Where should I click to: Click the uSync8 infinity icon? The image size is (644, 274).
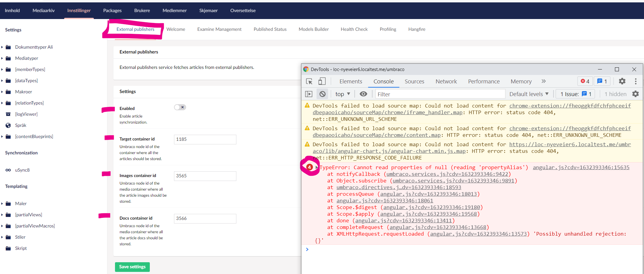click(x=8, y=170)
